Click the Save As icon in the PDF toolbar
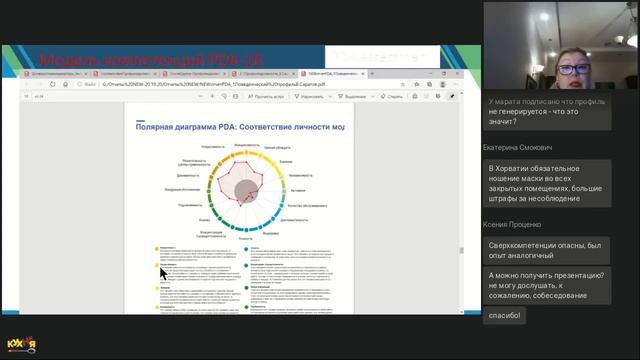Viewport: 640px width, 360px height. 438,96
